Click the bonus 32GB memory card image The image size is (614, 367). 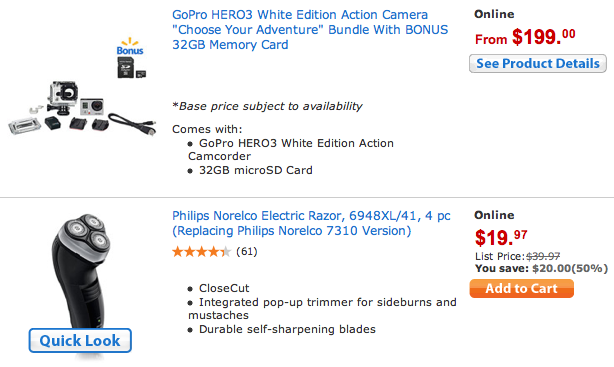pos(132,67)
